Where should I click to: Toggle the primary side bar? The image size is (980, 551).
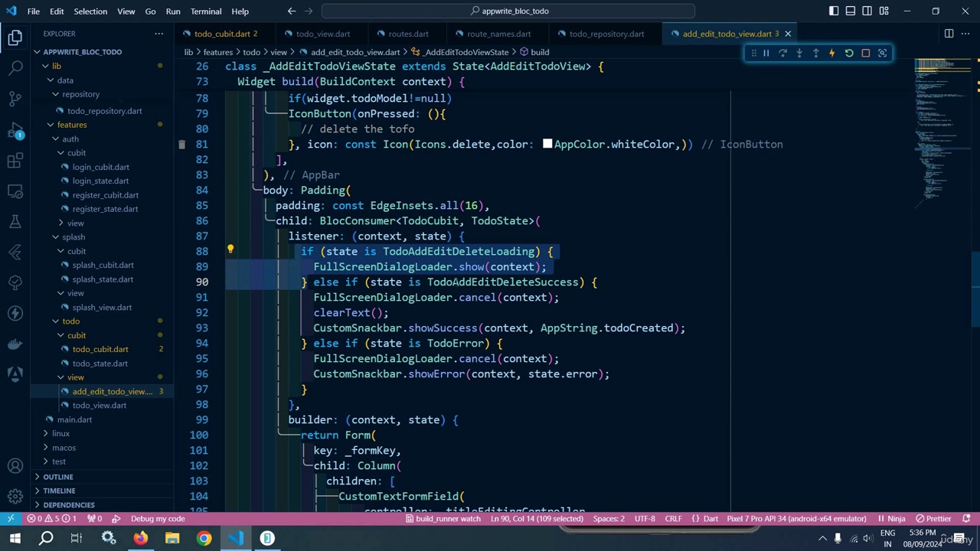(834, 11)
